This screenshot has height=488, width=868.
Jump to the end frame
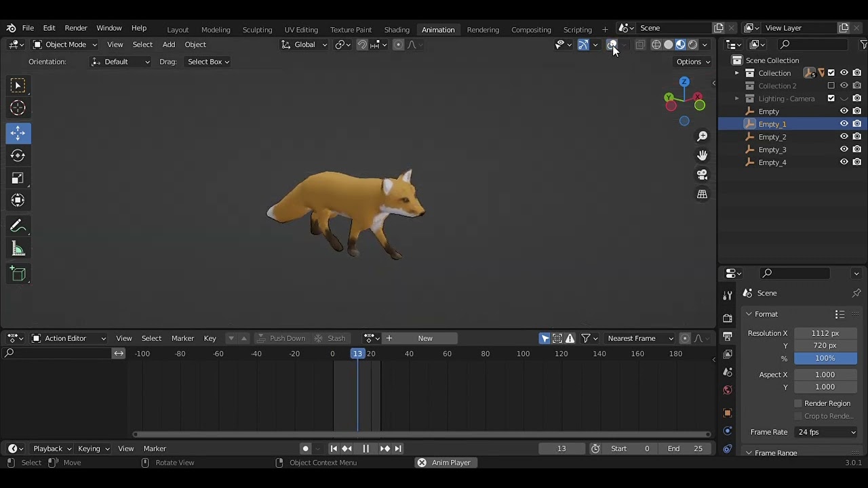[398, 449]
